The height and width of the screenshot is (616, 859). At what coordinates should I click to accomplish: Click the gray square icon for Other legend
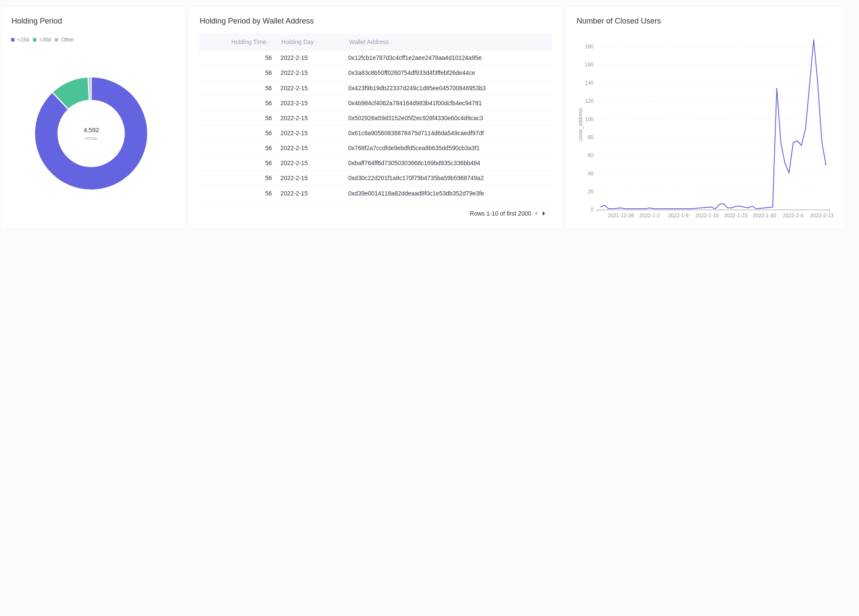(56, 39)
